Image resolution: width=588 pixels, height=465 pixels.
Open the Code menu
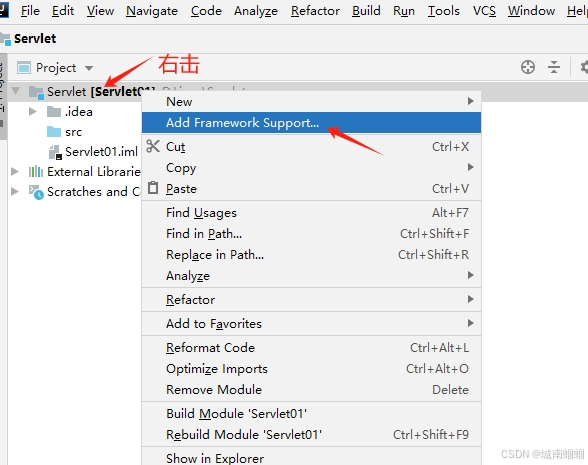click(x=206, y=11)
